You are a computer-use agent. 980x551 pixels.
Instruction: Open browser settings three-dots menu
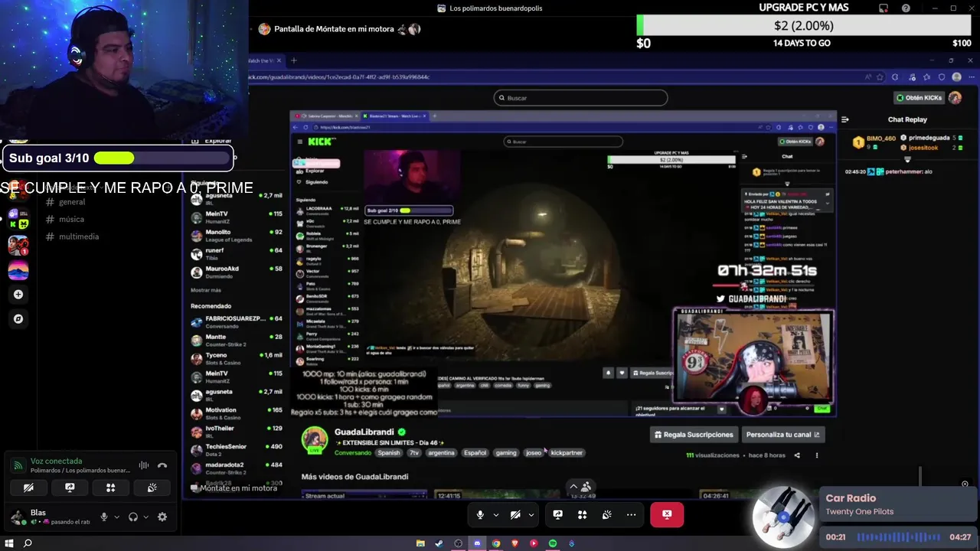[x=970, y=77]
